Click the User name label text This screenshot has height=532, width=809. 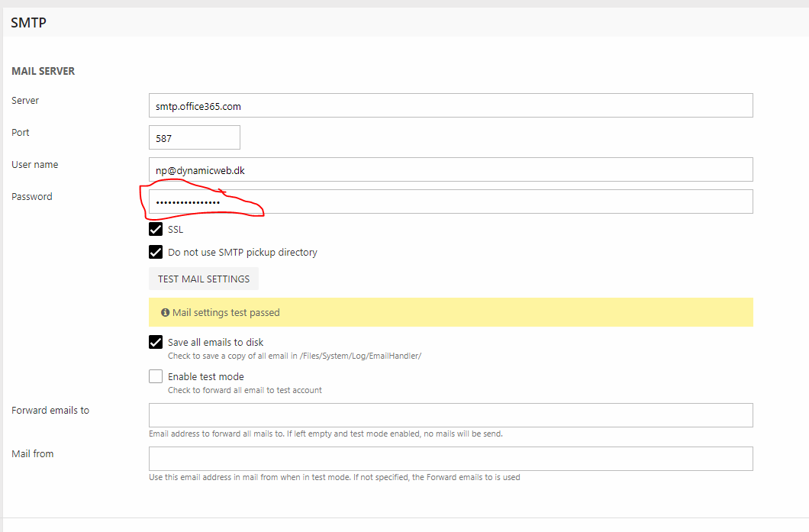[x=35, y=165]
